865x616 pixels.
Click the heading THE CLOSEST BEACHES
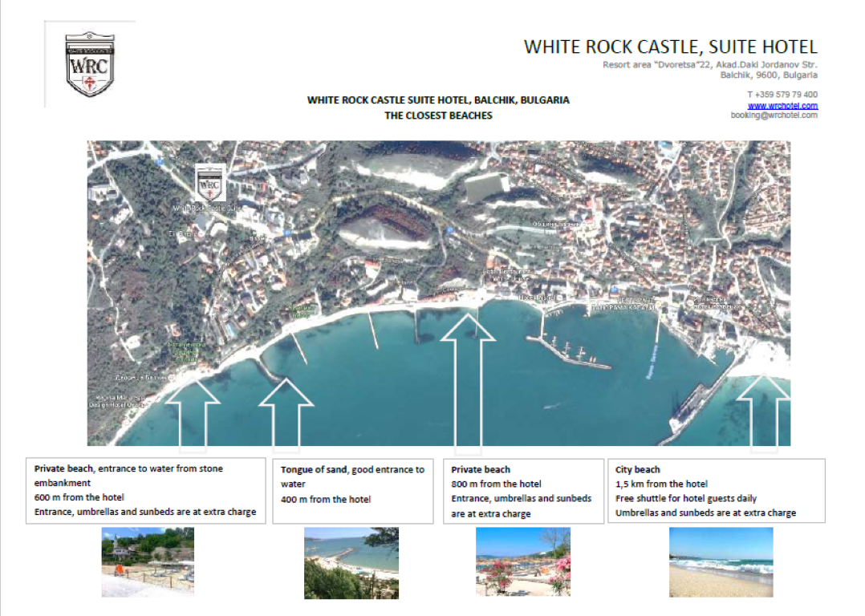(439, 115)
